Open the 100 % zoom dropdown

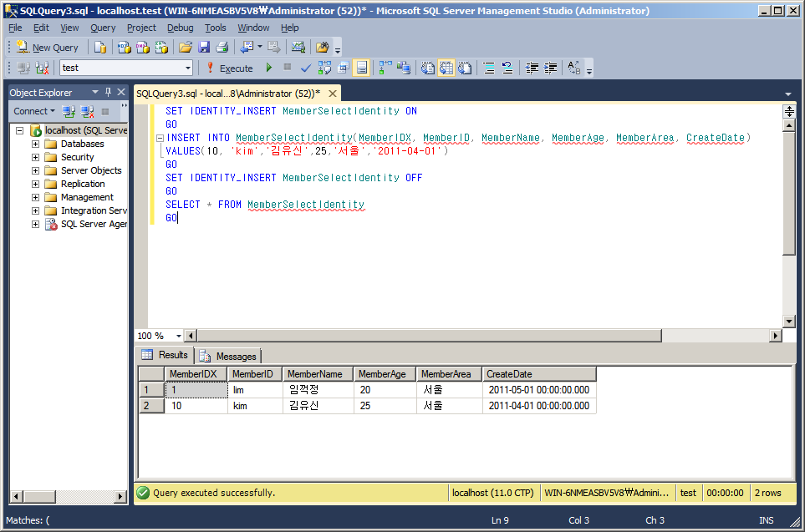tap(179, 336)
